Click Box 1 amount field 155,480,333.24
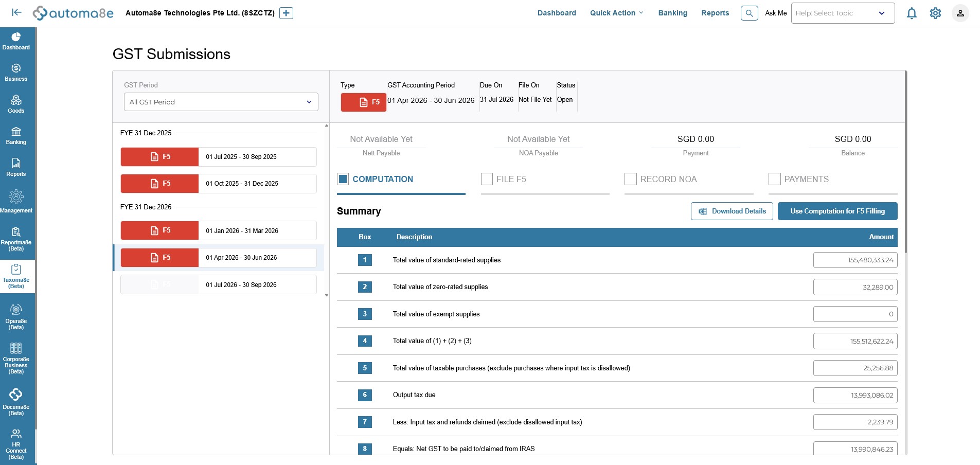This screenshot has height=465, width=980. click(855, 260)
